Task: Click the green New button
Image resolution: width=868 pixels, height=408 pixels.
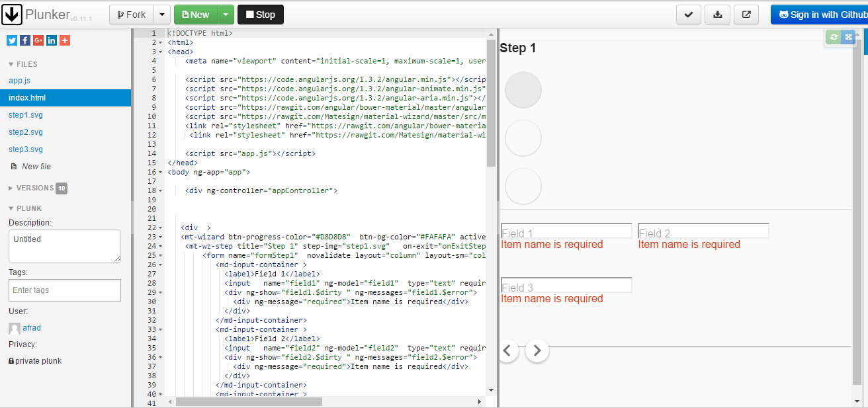Action: click(x=196, y=15)
